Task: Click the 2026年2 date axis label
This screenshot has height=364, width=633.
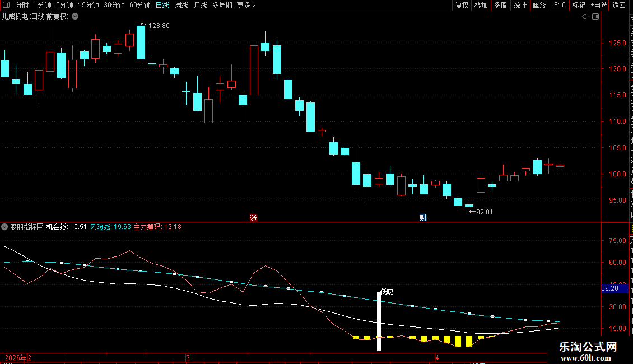Action: click(18, 357)
